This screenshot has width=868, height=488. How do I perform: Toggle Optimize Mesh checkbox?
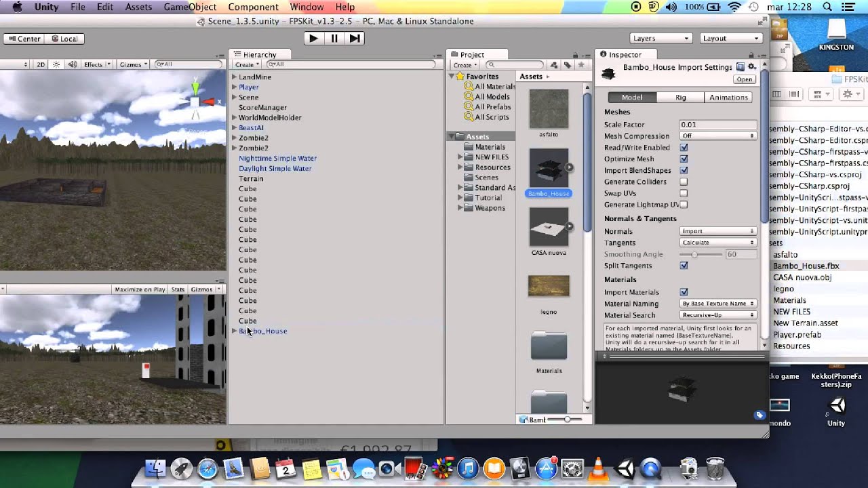click(684, 159)
